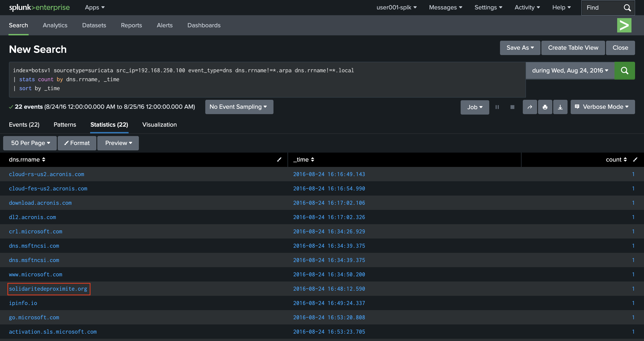Switch to Events (22) tab
The image size is (644, 341).
24,125
